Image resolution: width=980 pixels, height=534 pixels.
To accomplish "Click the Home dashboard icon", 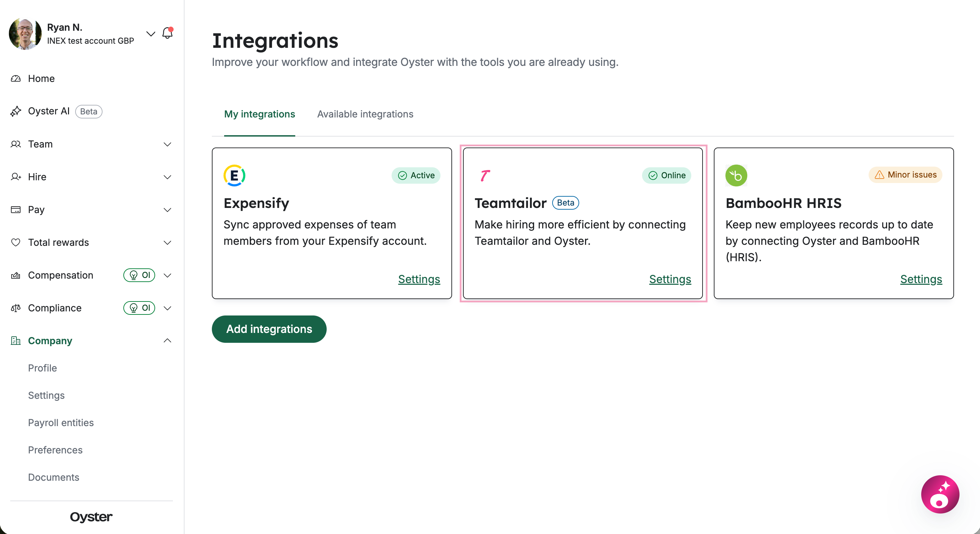I will pos(16,79).
